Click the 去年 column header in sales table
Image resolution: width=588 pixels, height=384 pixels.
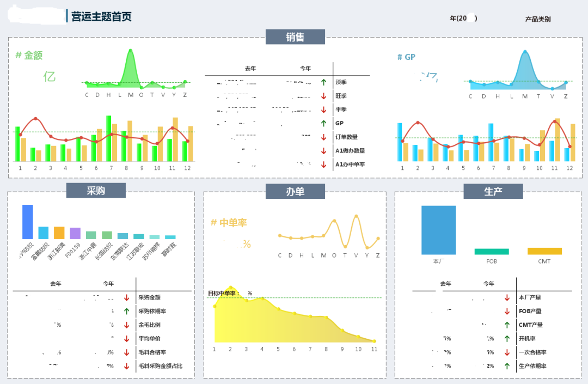click(x=250, y=68)
